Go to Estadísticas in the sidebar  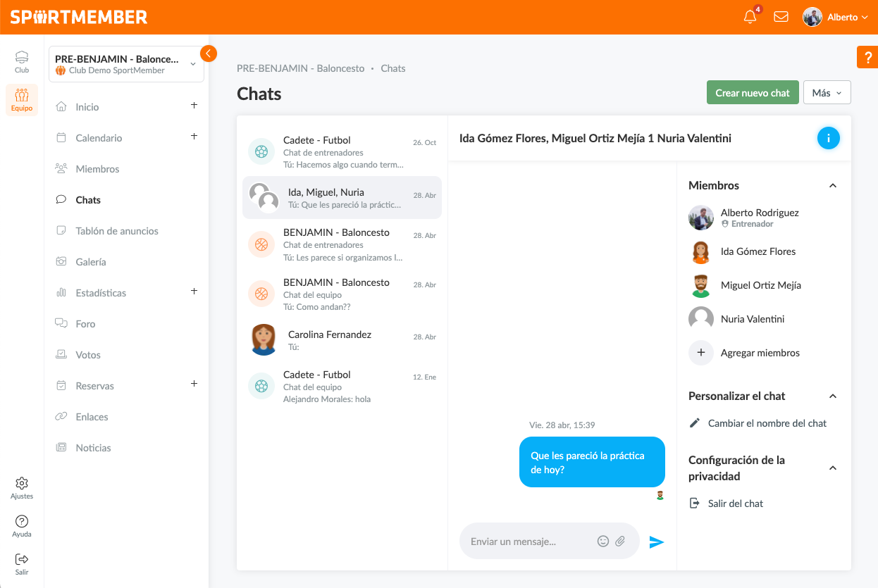[x=101, y=293]
